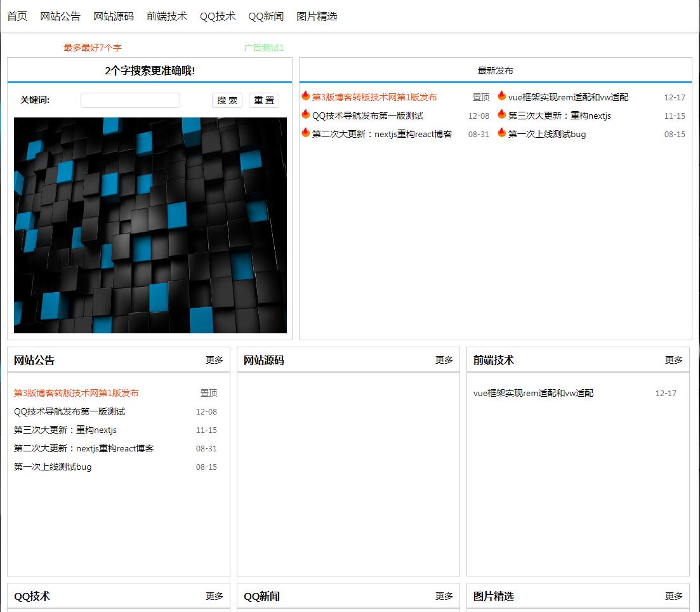The width and height of the screenshot is (700, 612).
Task: Open 第三次大更新：重构nextjs in the 网站公告 panel
Action: [x=65, y=430]
